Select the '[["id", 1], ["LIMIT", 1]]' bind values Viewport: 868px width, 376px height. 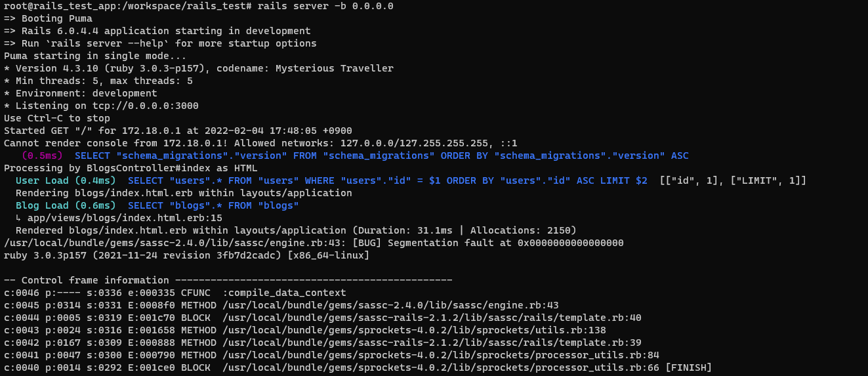tap(733, 180)
